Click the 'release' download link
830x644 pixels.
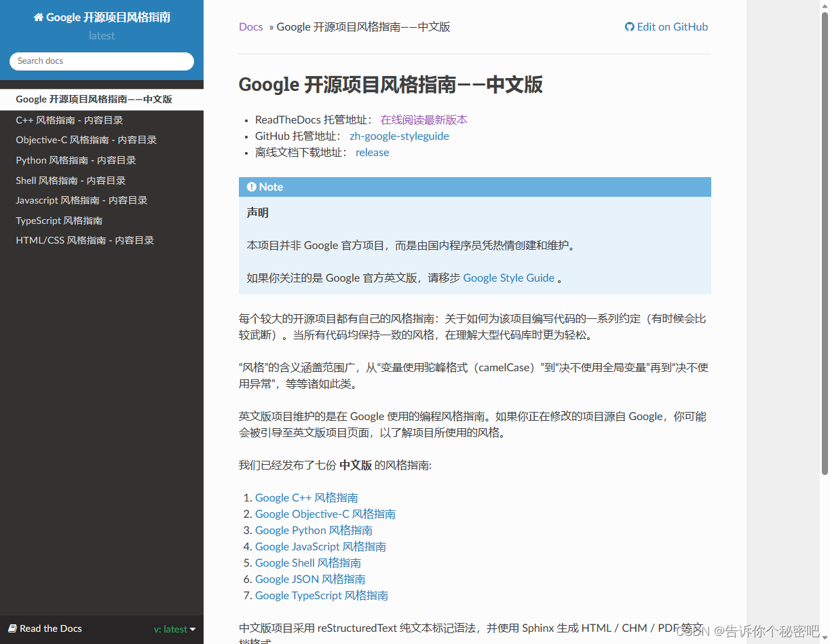pyautogui.click(x=372, y=152)
